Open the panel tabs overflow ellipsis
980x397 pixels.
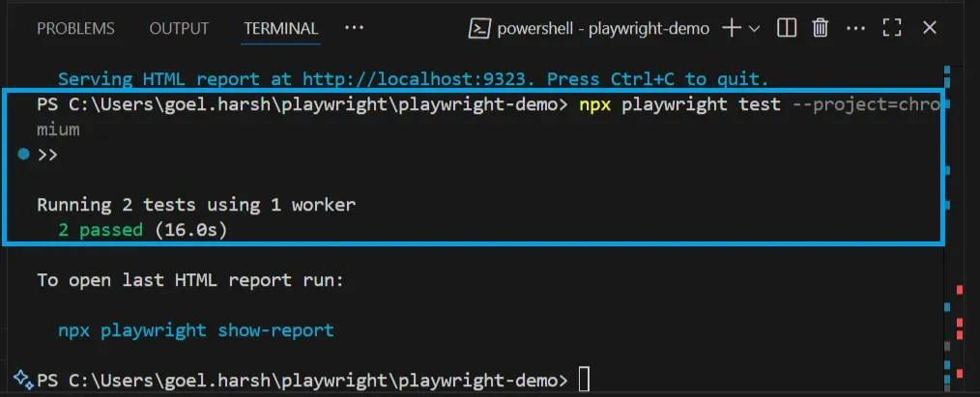point(355,27)
